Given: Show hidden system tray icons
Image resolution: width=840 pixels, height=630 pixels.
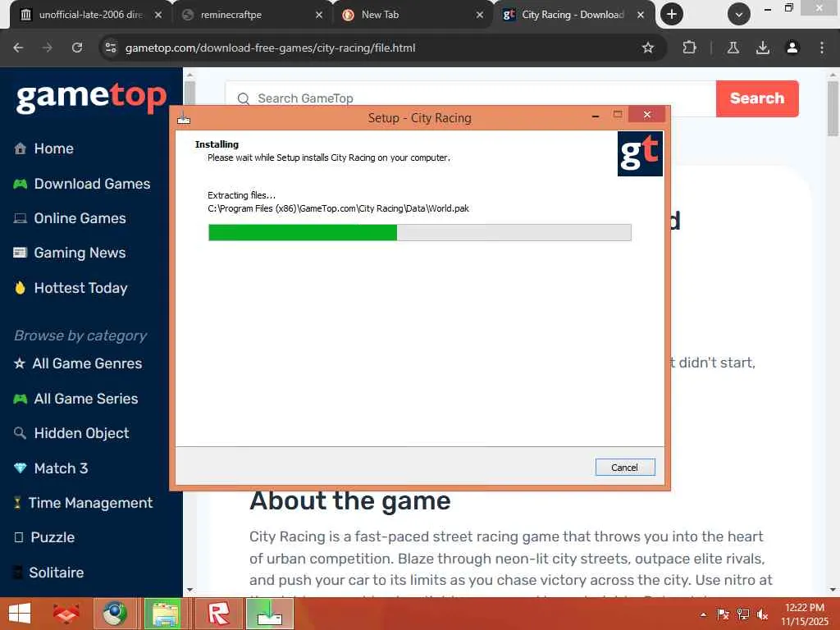Looking at the screenshot, I should [x=703, y=614].
